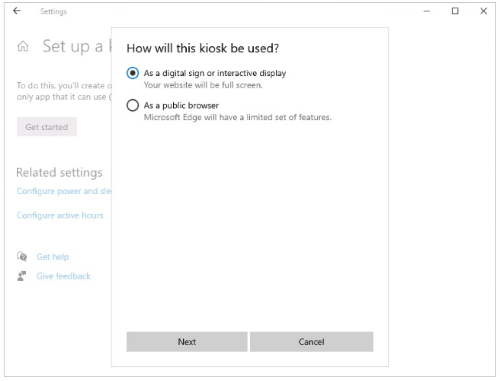The width and height of the screenshot is (500, 381).
Task: Select the public browser radio option
Action: point(133,105)
